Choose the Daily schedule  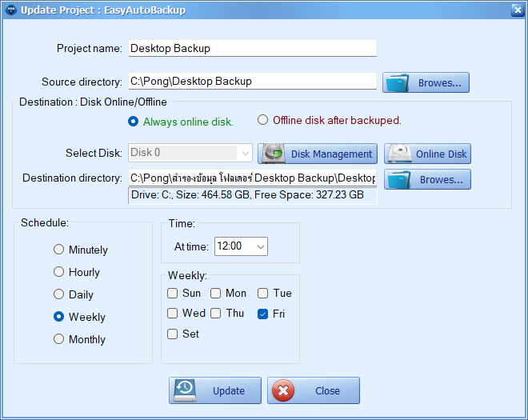pyautogui.click(x=58, y=294)
